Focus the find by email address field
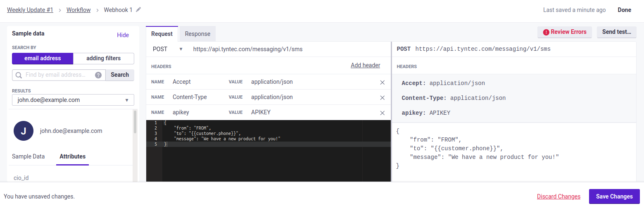This screenshot has width=644, height=208. click(59, 75)
